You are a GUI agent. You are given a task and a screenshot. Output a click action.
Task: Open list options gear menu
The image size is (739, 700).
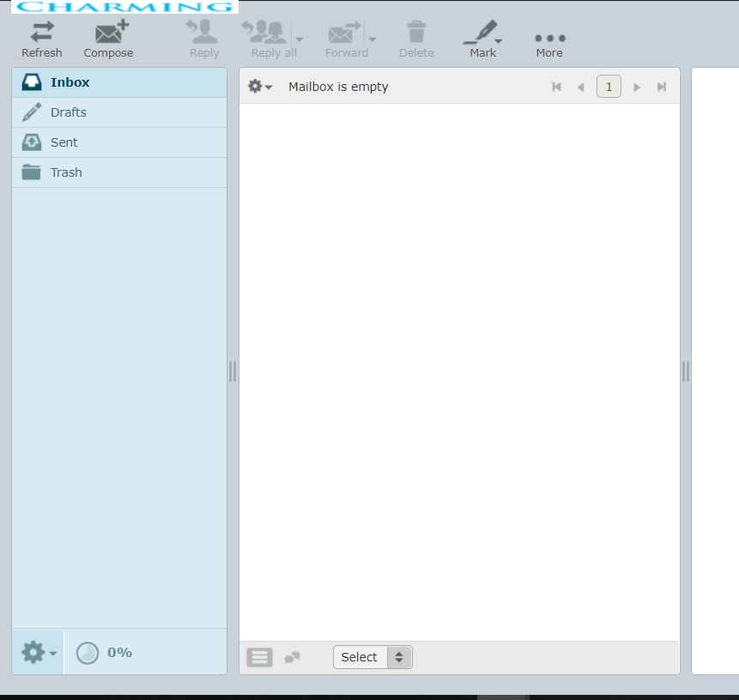pos(260,87)
